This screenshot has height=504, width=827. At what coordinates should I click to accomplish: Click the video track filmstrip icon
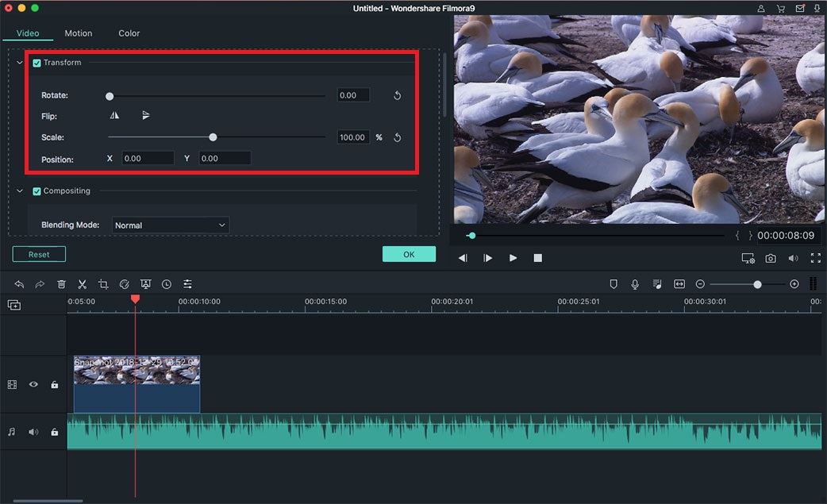[x=12, y=385]
